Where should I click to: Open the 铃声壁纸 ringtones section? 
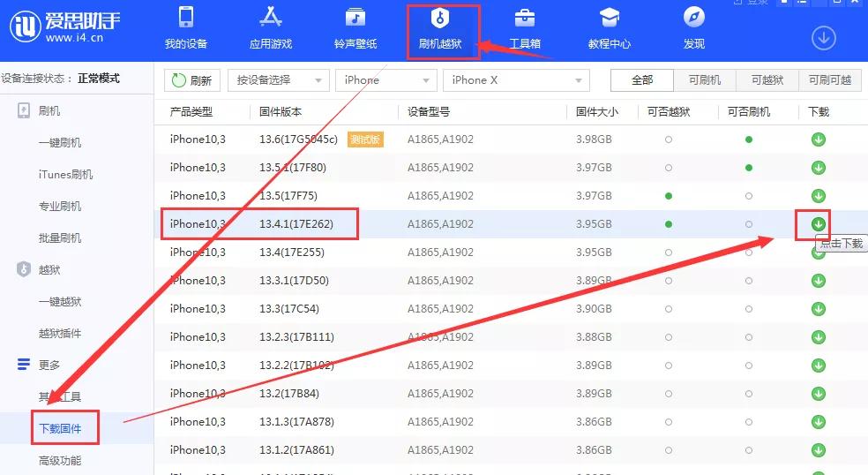(x=355, y=29)
